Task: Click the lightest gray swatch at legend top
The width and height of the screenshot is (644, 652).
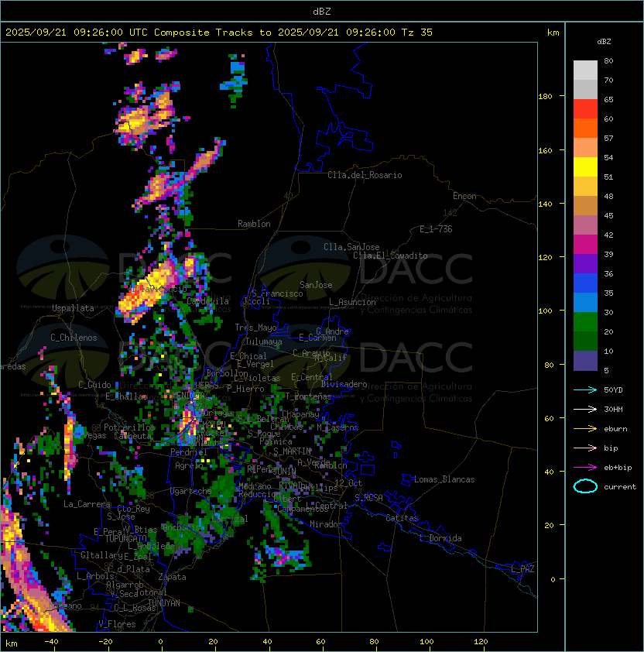Action: pyautogui.click(x=585, y=70)
